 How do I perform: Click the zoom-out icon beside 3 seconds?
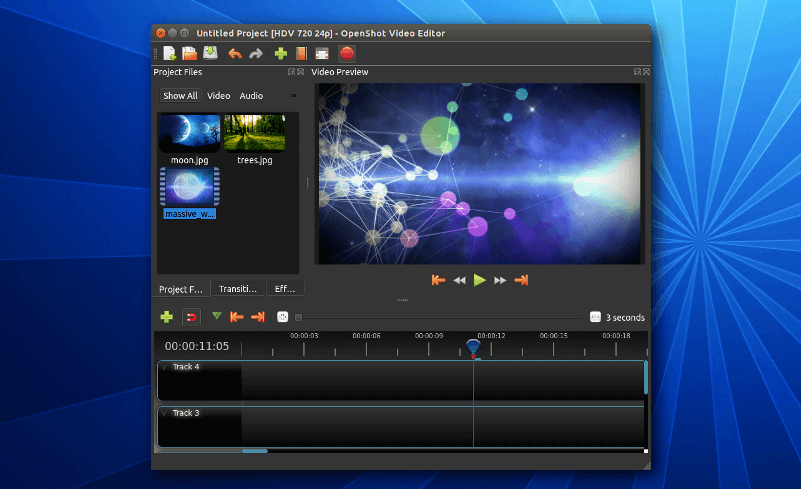tap(595, 317)
